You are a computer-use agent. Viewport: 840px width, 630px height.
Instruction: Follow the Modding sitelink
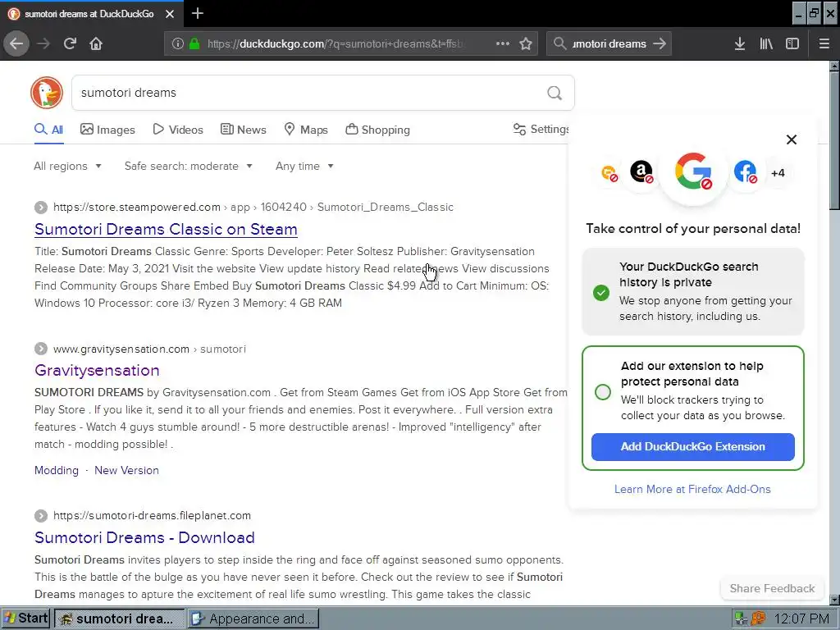point(57,470)
